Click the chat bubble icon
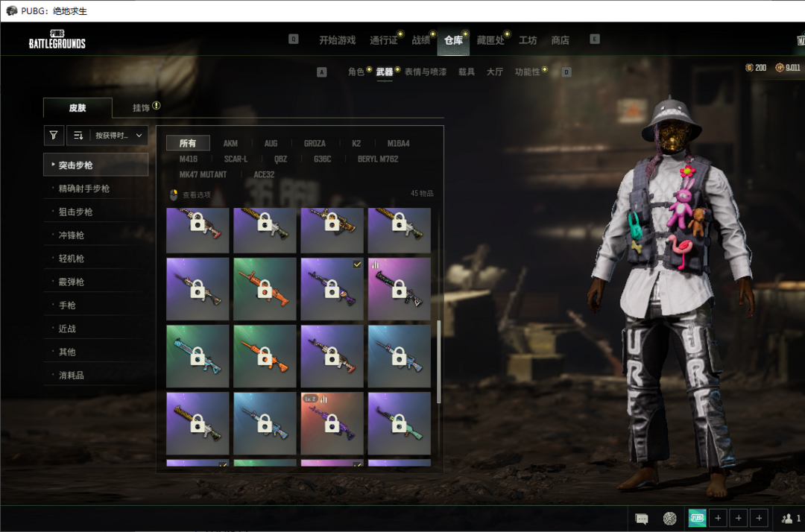Screen dimensions: 805x532 [641, 519]
